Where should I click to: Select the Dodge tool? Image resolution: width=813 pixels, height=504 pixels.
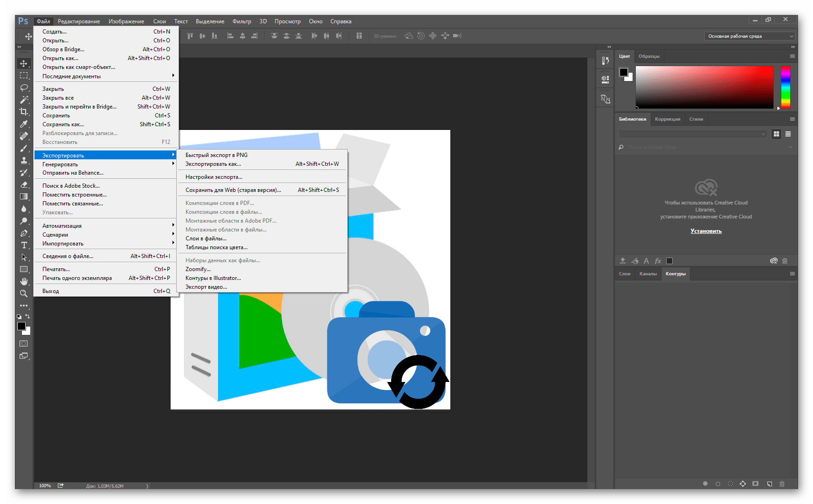tap(24, 221)
